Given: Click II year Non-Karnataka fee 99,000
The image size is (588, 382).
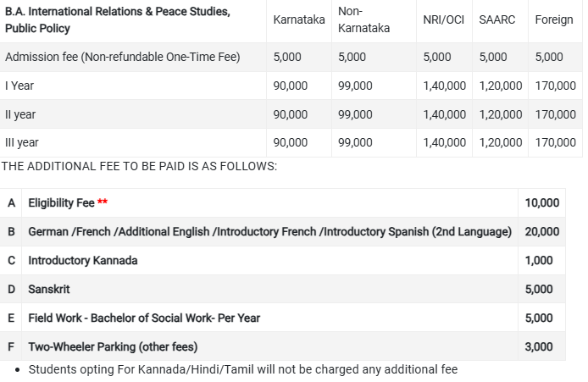Looking at the screenshot, I should pyautogui.click(x=355, y=114).
